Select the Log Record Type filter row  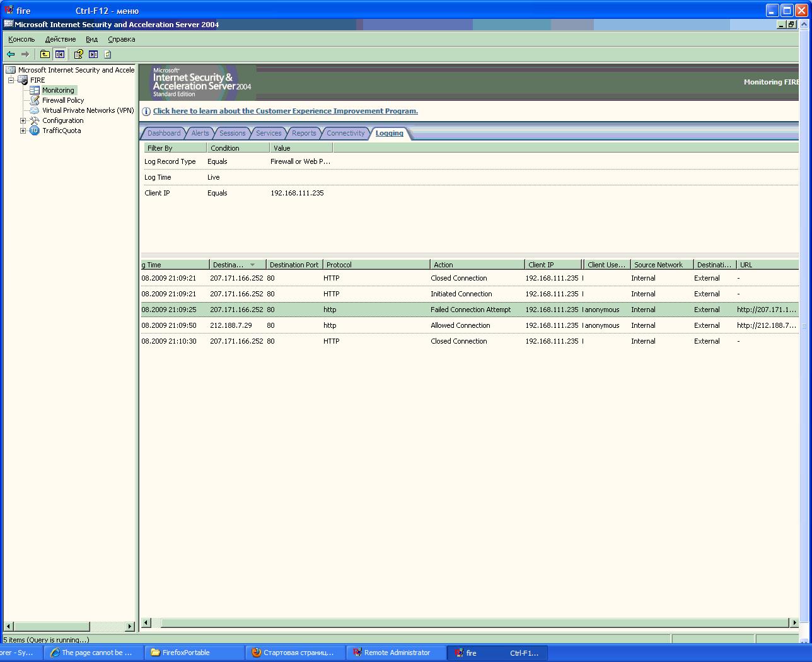(470, 161)
